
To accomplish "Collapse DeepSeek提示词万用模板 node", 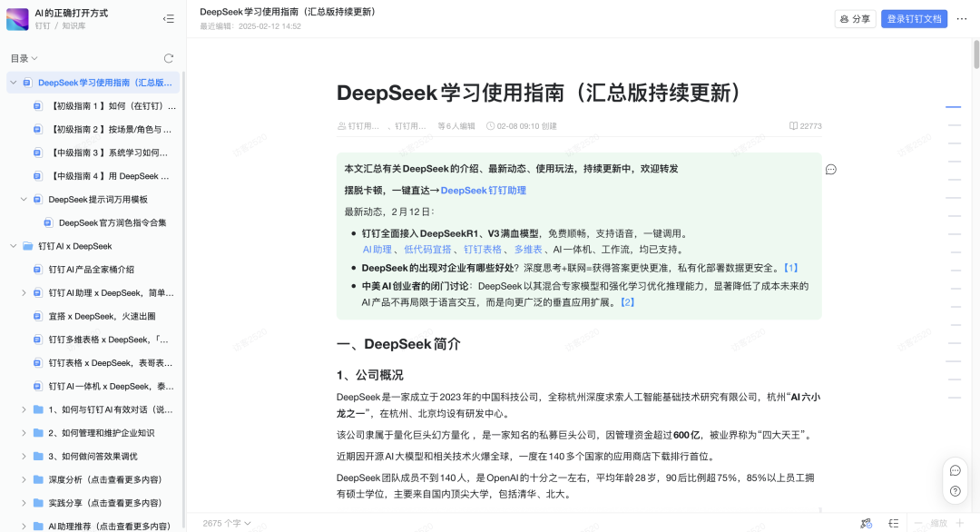I will coord(24,200).
